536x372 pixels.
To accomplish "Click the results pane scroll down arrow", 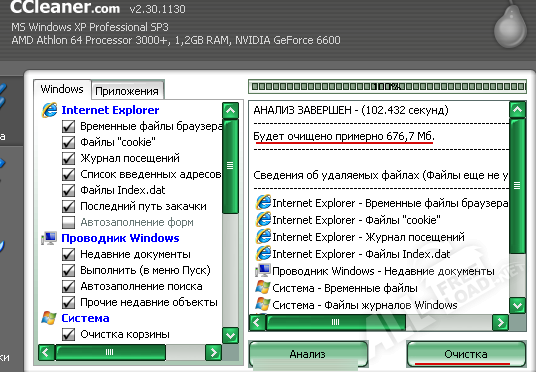I will [517, 306].
